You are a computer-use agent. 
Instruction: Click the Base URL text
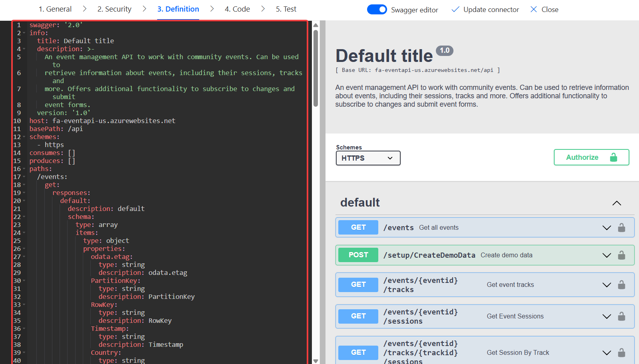(417, 70)
